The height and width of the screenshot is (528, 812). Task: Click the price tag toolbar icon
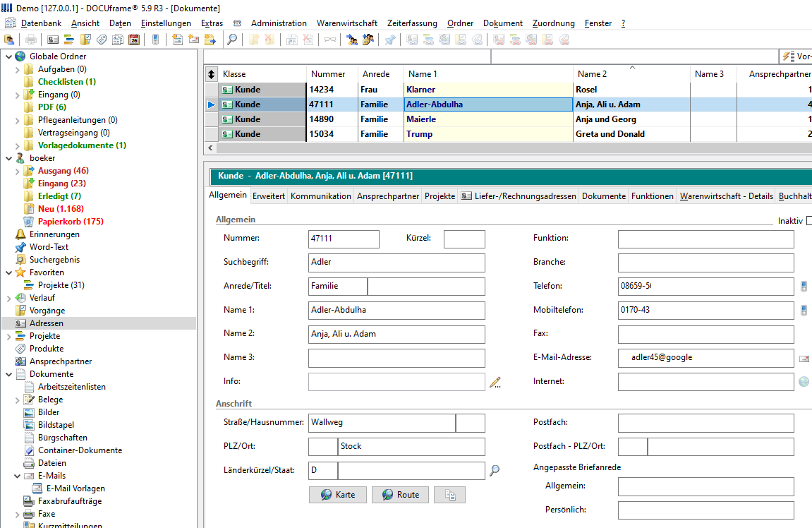(102, 40)
